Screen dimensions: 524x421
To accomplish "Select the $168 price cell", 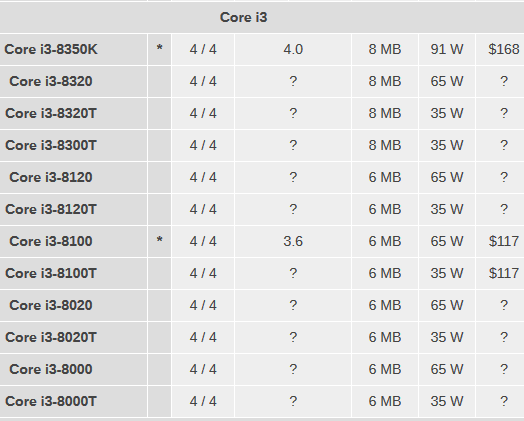I will (x=504, y=49).
